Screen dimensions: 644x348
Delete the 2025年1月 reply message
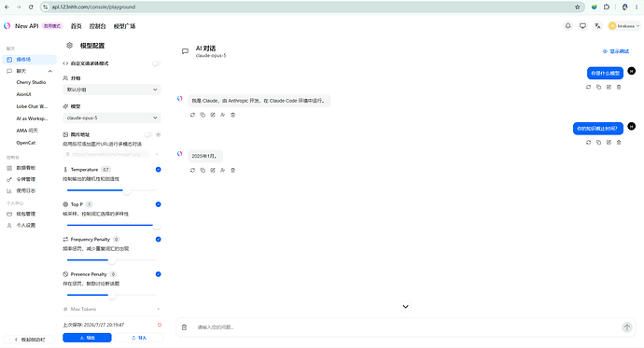coord(233,171)
